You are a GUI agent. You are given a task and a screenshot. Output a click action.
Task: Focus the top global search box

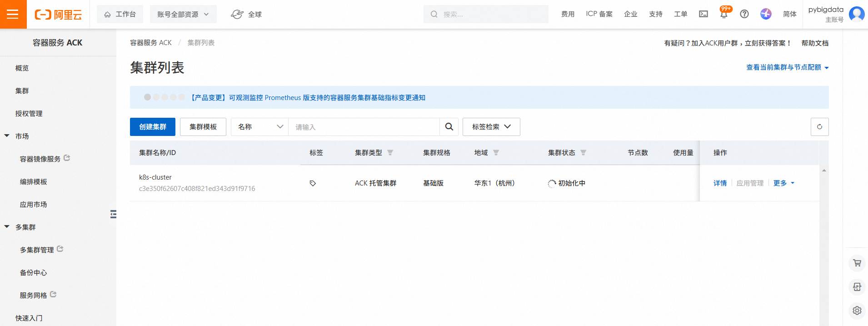tap(486, 14)
